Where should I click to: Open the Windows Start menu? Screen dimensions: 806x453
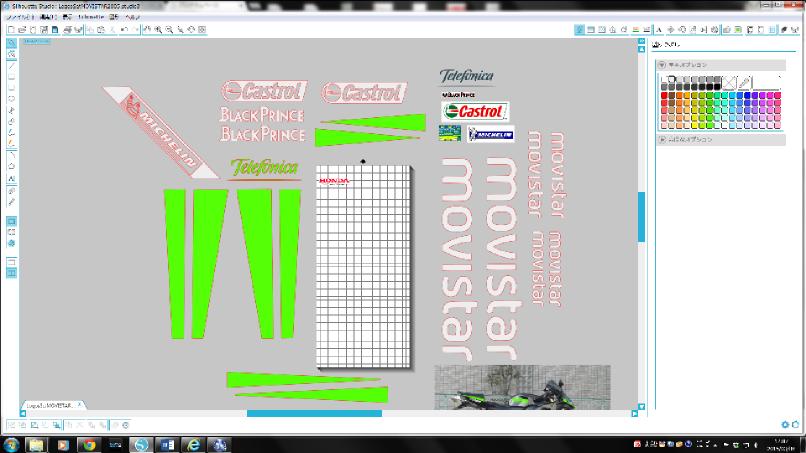pos(11,445)
